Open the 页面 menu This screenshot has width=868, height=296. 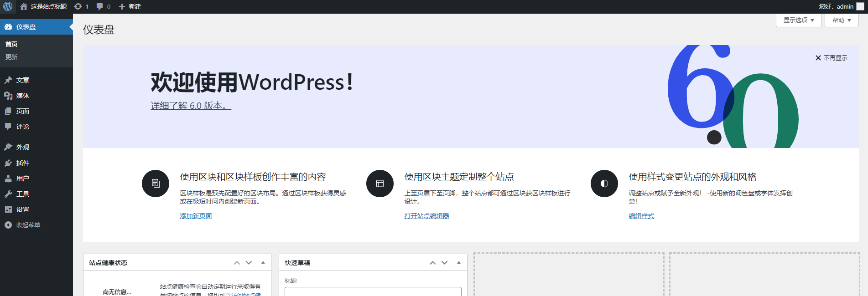tap(36, 111)
